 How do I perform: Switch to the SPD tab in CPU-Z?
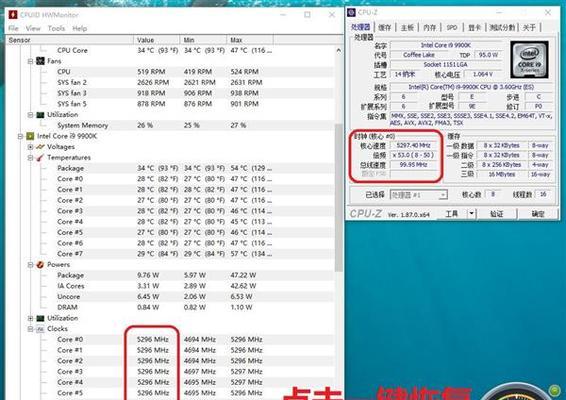pyautogui.click(x=452, y=27)
